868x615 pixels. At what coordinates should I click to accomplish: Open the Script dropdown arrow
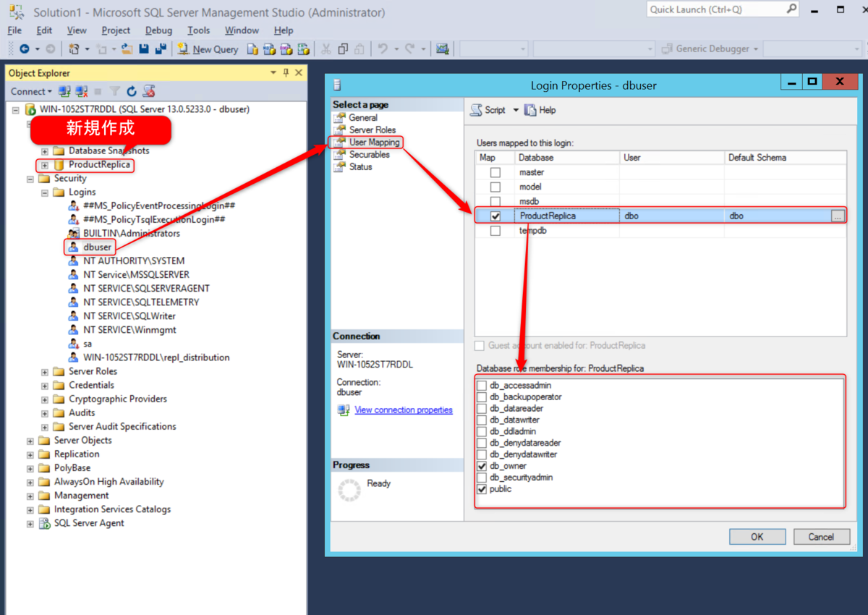[516, 110]
